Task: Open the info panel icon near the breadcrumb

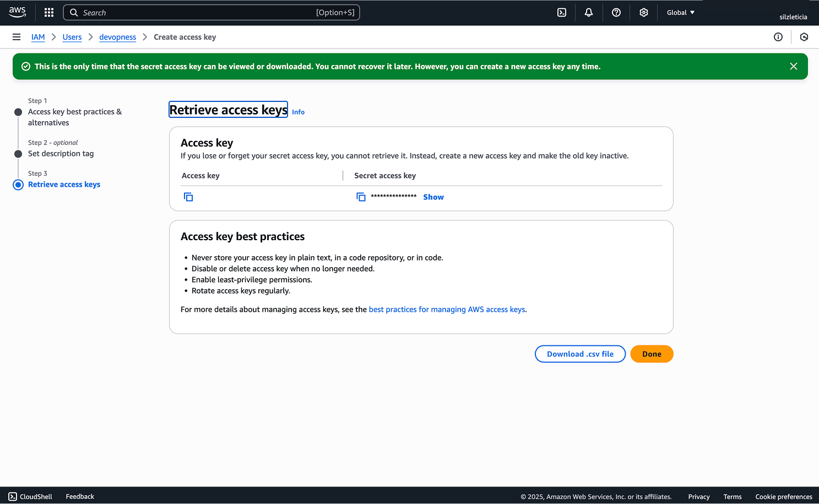Action: pos(778,37)
